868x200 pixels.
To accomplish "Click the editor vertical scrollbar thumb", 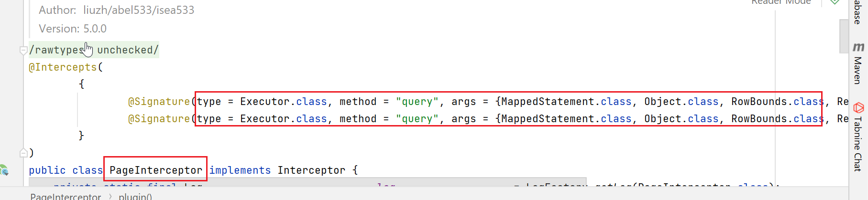I will (844, 36).
